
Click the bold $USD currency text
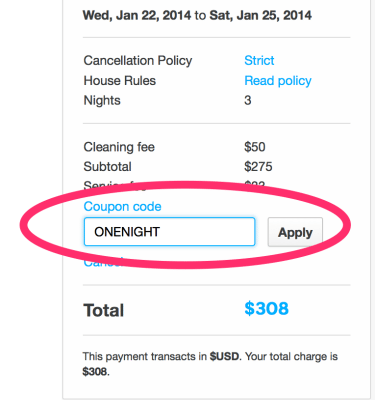click(x=224, y=356)
